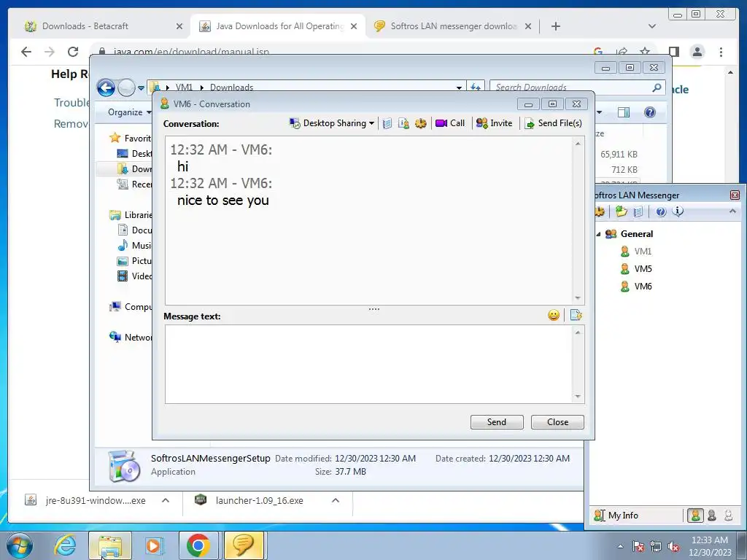This screenshot has height=560, width=747.
Task: Open history notebook icon in Softros Messenger toolbar
Action: coord(638,211)
